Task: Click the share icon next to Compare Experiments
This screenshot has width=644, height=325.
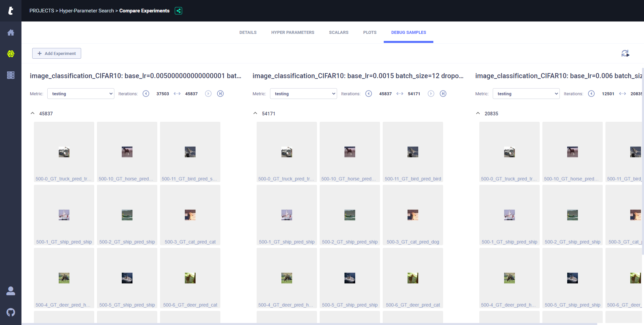Action: (x=178, y=11)
